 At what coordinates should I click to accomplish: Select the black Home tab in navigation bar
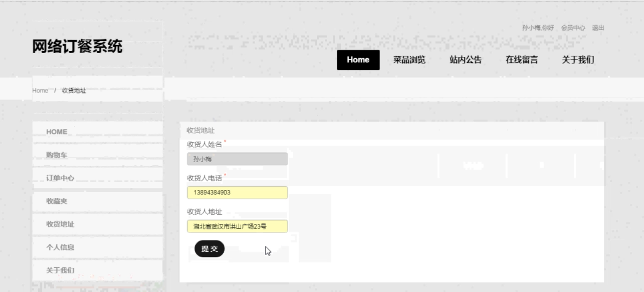point(358,60)
